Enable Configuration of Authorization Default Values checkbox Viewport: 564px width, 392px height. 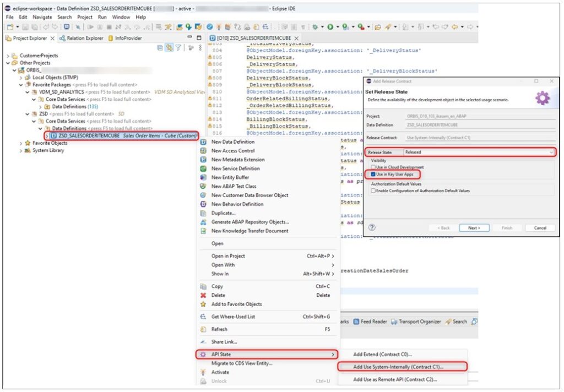tap(373, 191)
